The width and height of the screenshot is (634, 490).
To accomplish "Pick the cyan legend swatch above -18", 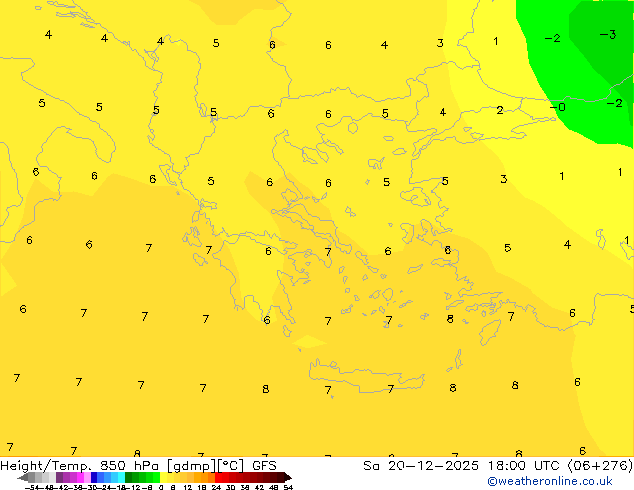I will click(121, 477).
